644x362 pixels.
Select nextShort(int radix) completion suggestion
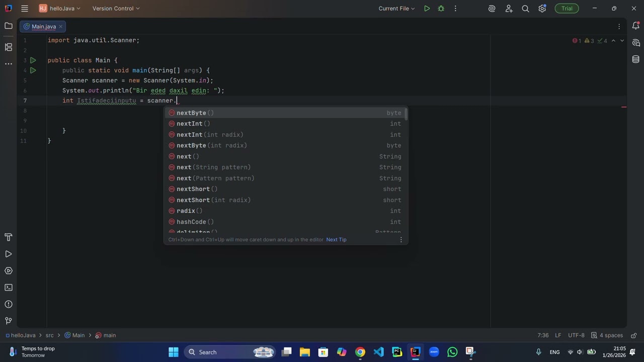pyautogui.click(x=285, y=200)
